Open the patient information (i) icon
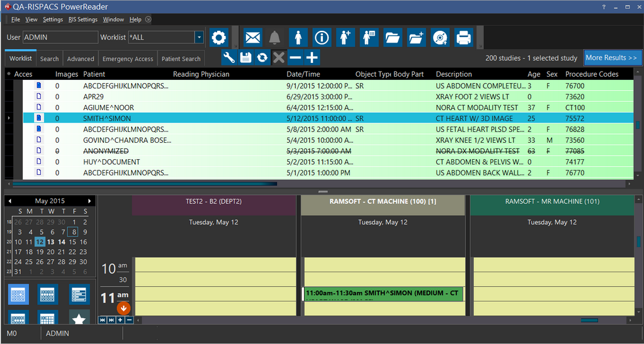644x344 pixels. pos(322,38)
